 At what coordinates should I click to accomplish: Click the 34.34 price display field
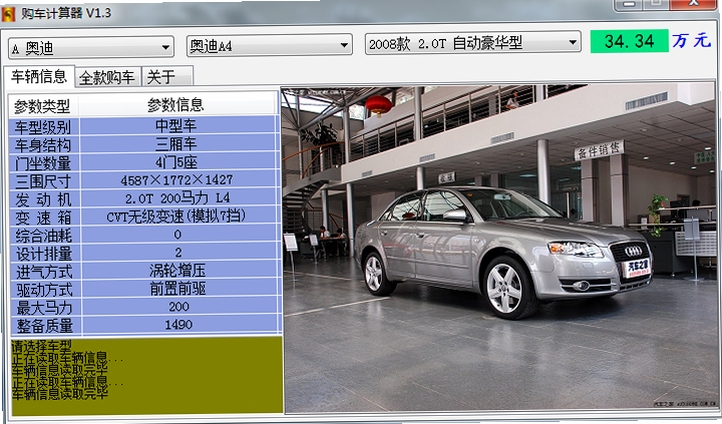pyautogui.click(x=629, y=41)
